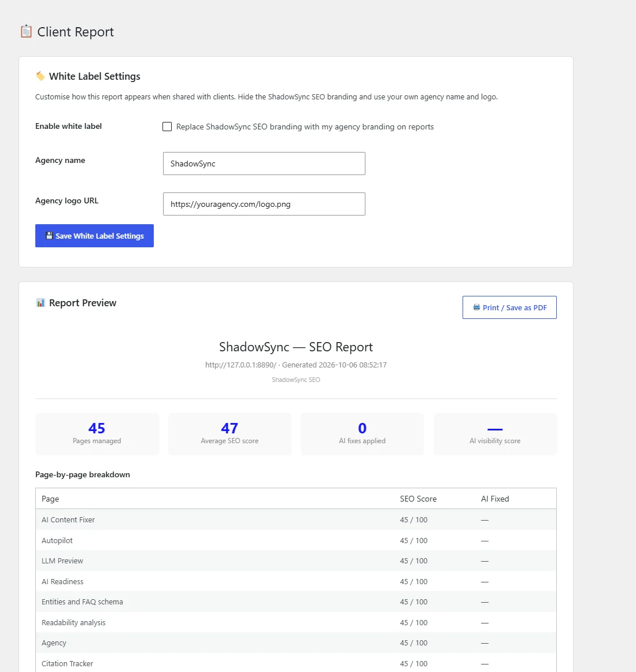Screen dimensions: 636x672
Task: Click the generated URL and timestamp line
Action: point(296,365)
